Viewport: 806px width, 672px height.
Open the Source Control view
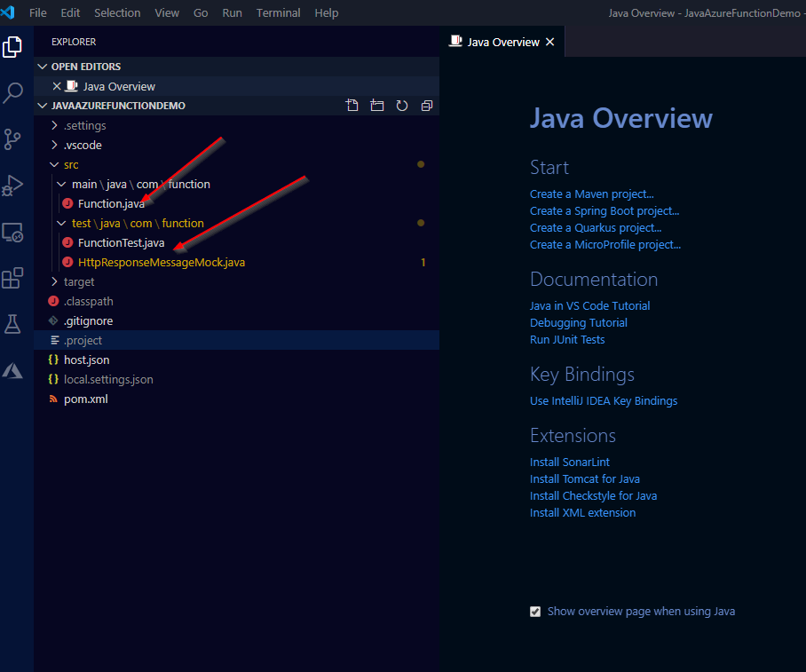point(12,139)
